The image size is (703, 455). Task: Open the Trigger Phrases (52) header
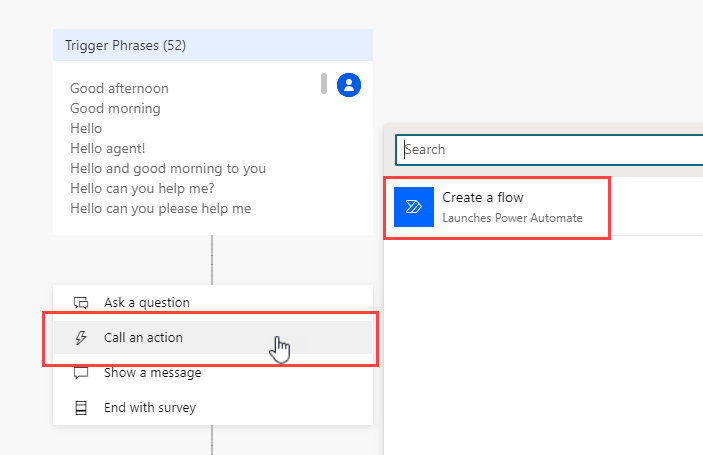(x=126, y=45)
